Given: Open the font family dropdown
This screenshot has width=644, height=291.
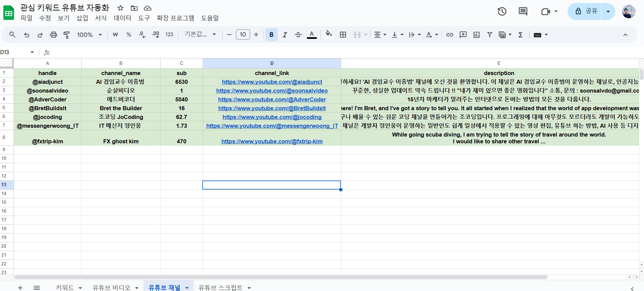Looking at the screenshot, I should (x=200, y=34).
